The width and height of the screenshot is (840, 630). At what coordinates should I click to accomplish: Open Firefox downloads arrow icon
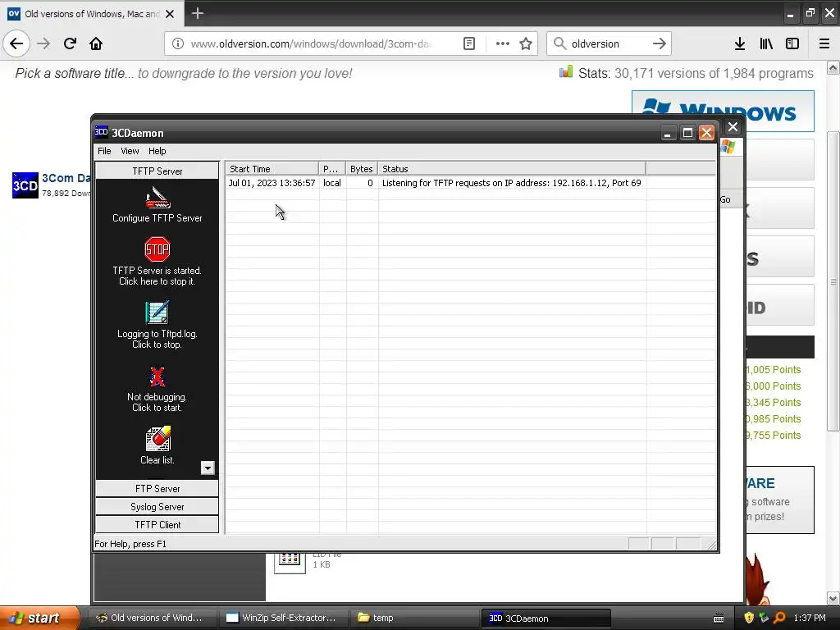click(740, 43)
